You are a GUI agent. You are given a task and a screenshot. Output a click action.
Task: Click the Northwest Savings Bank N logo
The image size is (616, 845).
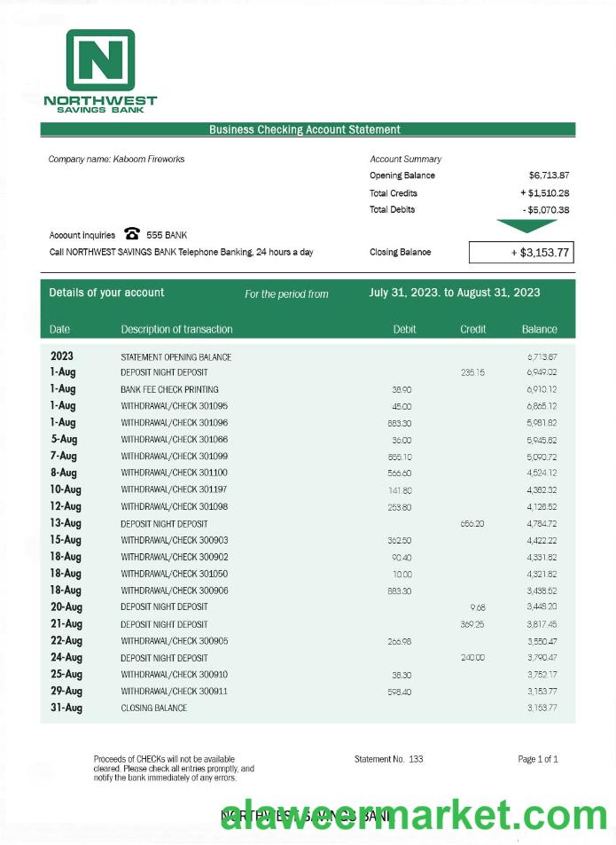(x=100, y=59)
